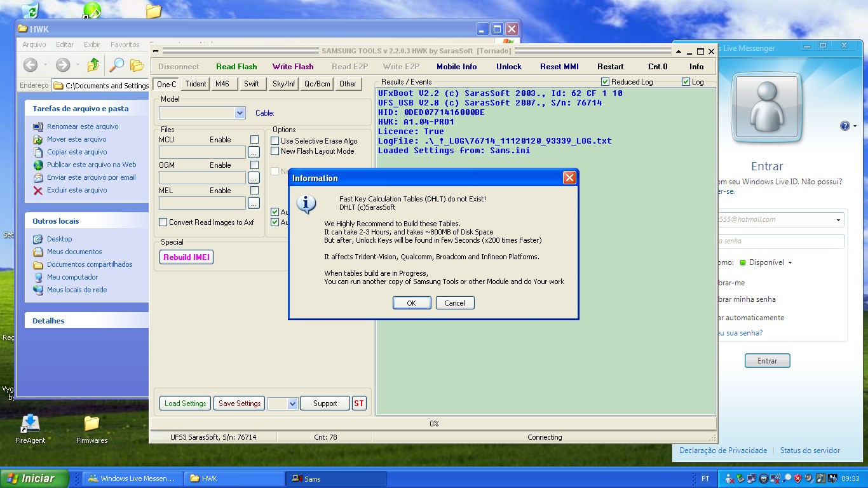Click the HWK address bar field
Screen dimensions: 868x488
(x=100, y=85)
